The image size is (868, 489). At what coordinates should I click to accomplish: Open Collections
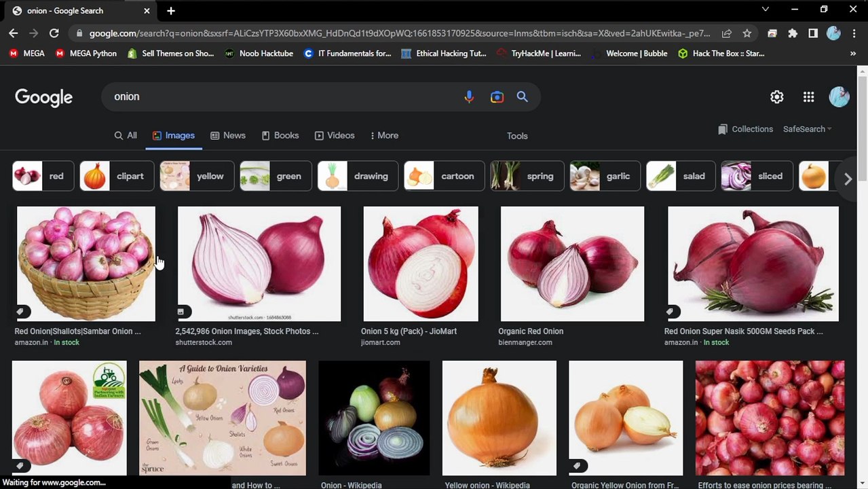coord(745,129)
